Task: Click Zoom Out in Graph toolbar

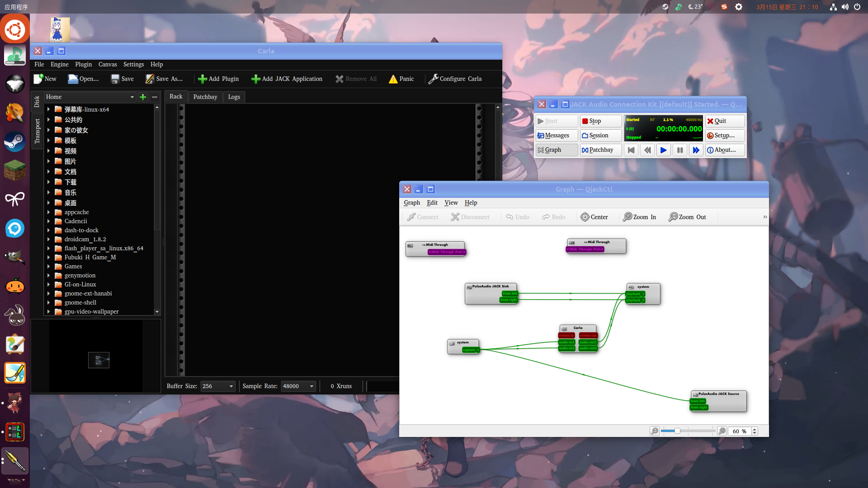Action: coord(687,217)
